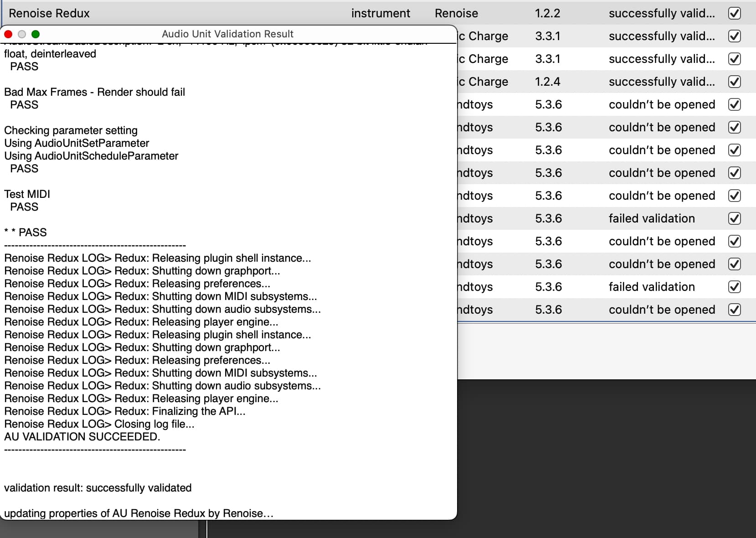The height and width of the screenshot is (538, 756).
Task: Click the "Audio Unit Validation Result" window title
Action: (228, 34)
